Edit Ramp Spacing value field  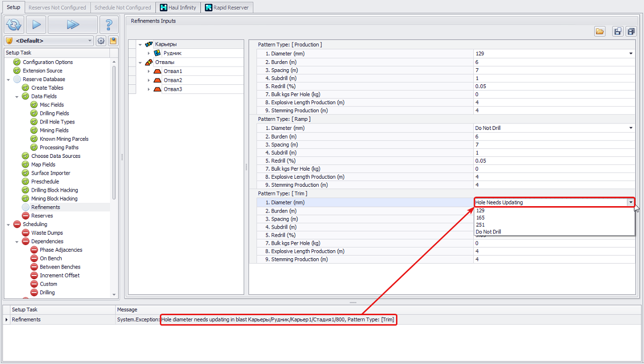(x=554, y=145)
